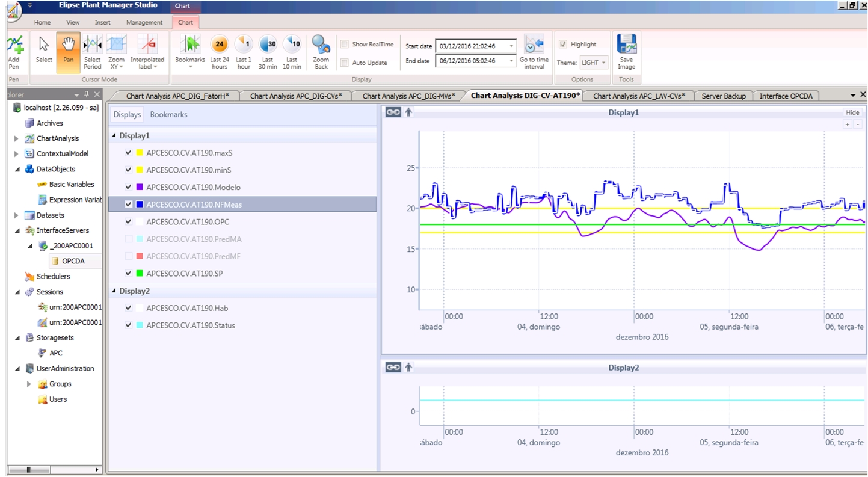Open the Theme LIGHT dropdown
This screenshot has width=868, height=477.
(x=594, y=63)
